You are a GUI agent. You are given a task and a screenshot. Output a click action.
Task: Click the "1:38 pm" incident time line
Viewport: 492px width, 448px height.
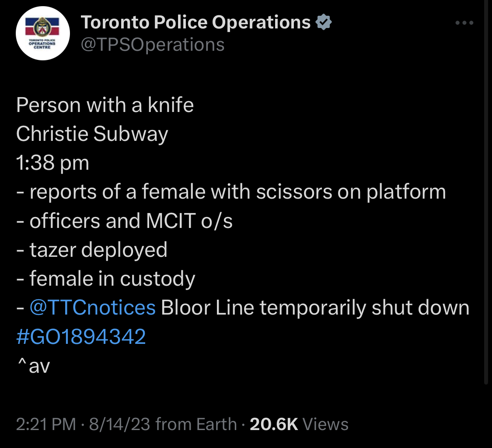(52, 163)
